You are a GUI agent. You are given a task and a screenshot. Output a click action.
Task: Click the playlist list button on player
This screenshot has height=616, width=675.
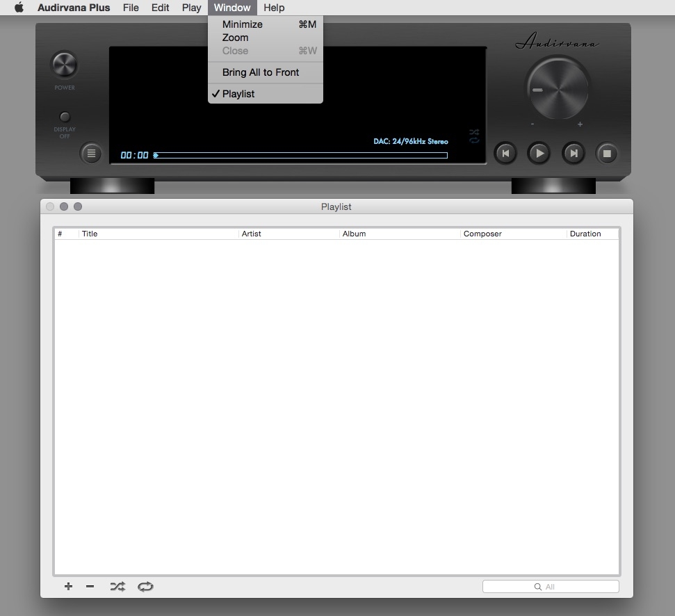pos(91,153)
